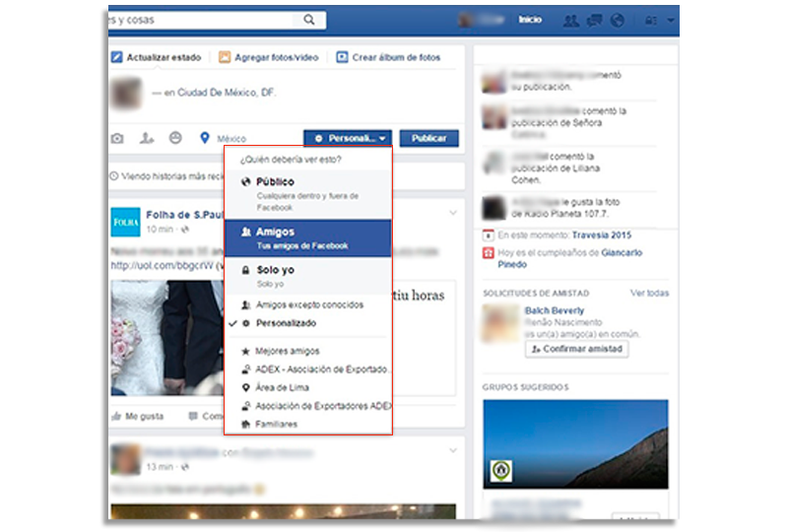Viewport: 788px width, 532px height.
Task: Open the Travesía 2015 link
Action: coord(603,234)
